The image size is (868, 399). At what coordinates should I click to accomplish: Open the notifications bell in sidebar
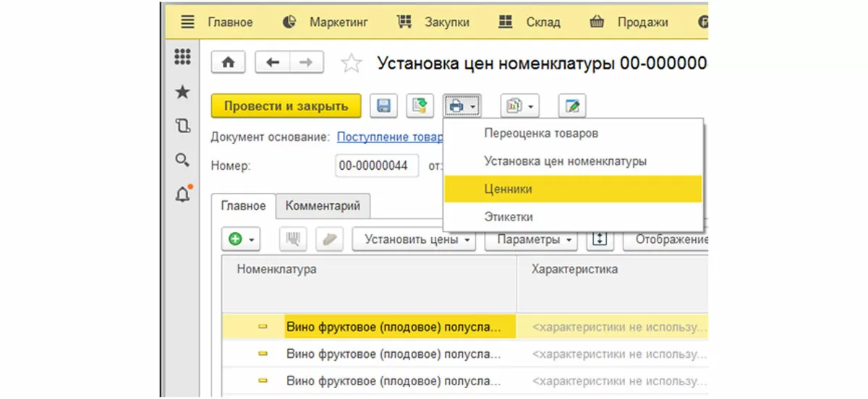pyautogui.click(x=183, y=194)
